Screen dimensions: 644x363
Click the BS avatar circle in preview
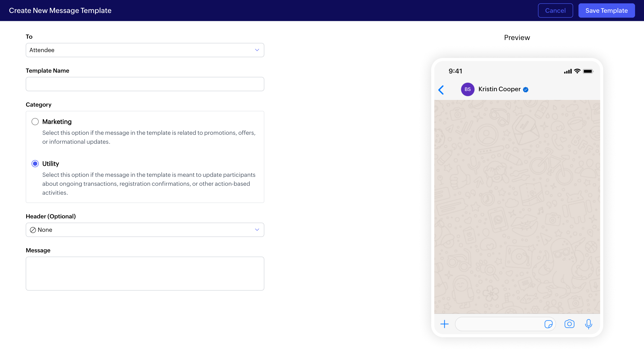tap(468, 89)
